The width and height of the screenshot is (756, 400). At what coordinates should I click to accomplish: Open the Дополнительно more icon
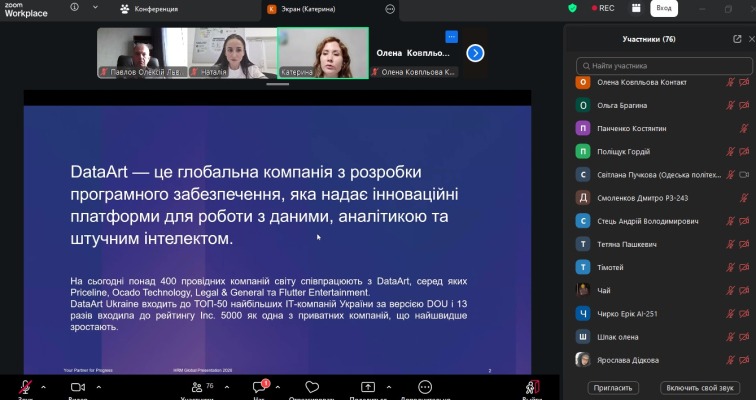(425, 387)
